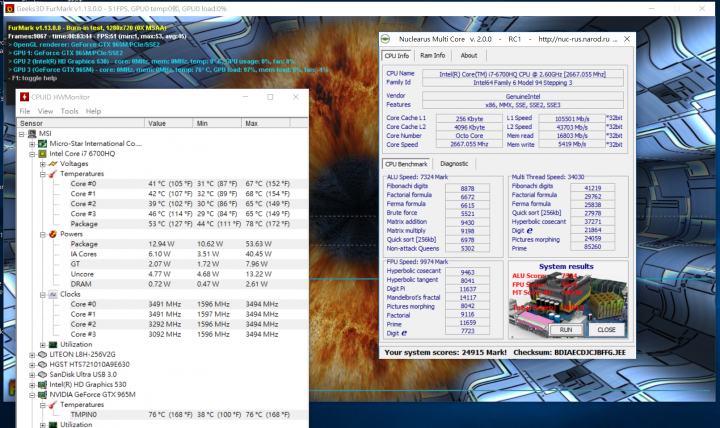Open the File menu in HWMonitor
The image size is (720, 428).
(x=25, y=111)
